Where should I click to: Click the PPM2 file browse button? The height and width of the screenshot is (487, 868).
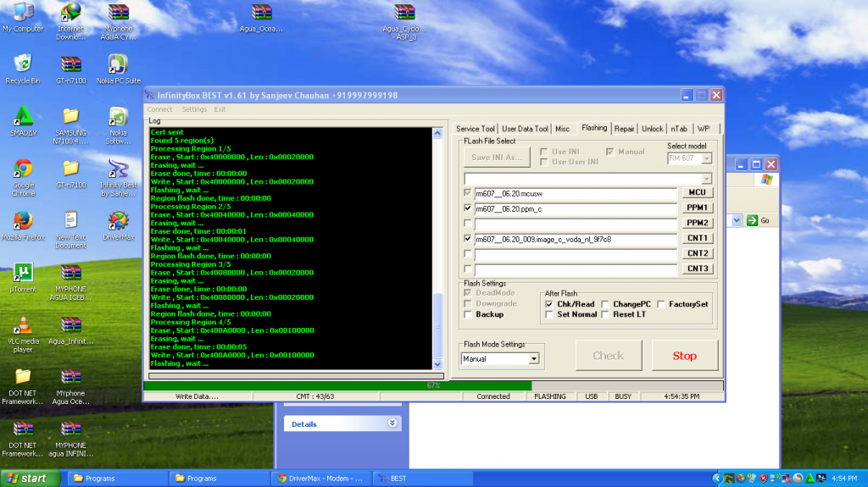[697, 223]
